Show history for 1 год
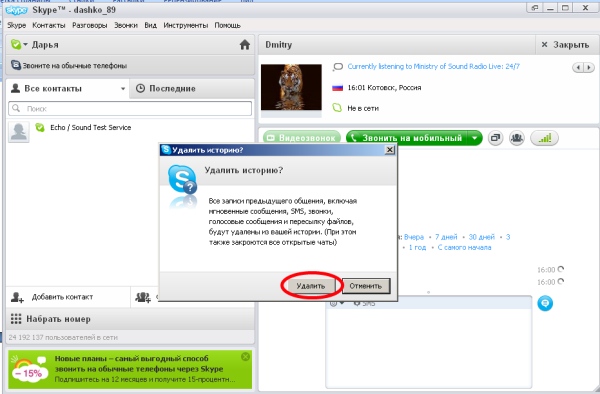Image resolution: width=600 pixels, height=394 pixels. [x=417, y=247]
